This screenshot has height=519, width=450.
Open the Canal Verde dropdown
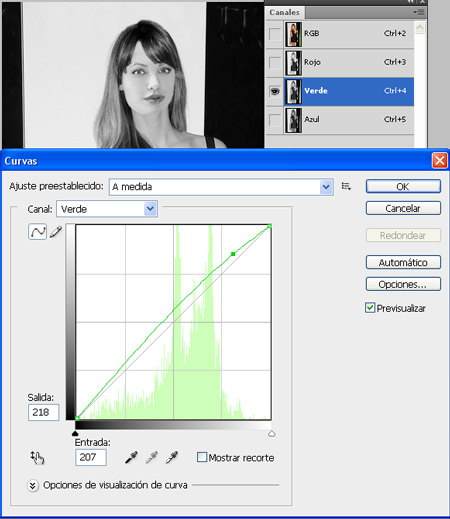[107, 209]
